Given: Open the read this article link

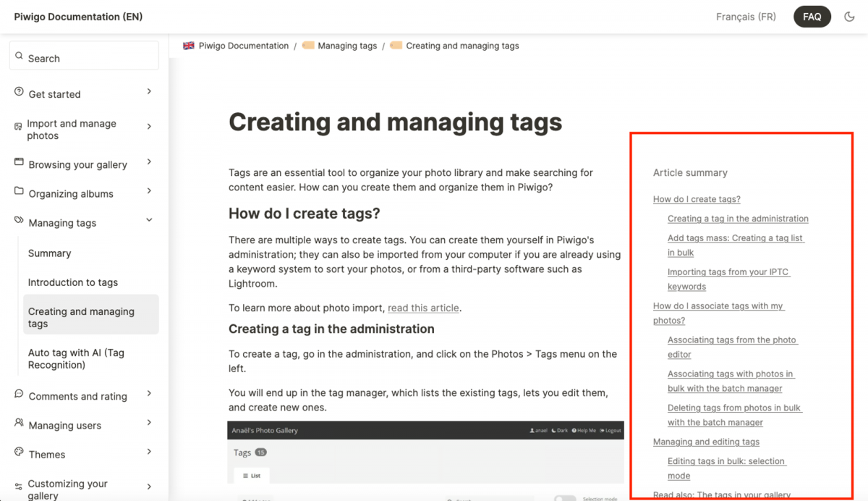Looking at the screenshot, I should [x=423, y=308].
